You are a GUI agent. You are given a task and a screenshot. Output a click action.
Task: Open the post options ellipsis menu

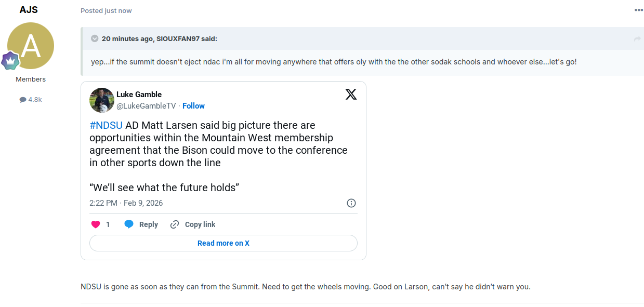pos(639,10)
